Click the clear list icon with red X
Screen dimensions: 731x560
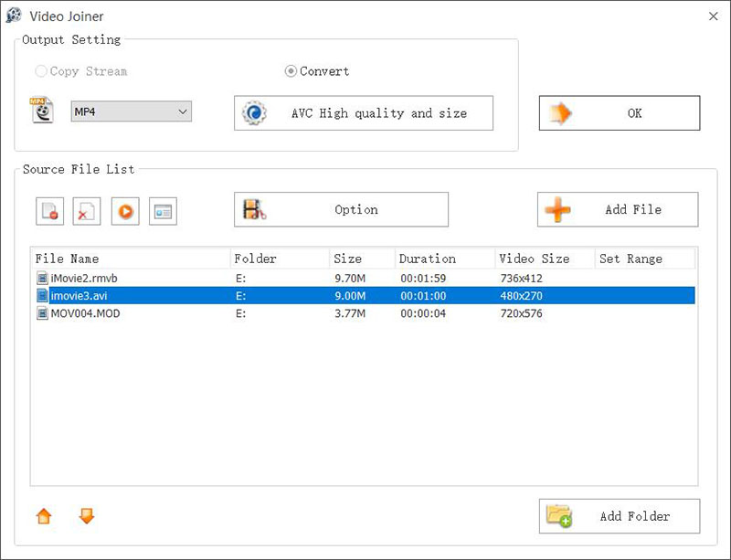tap(87, 211)
